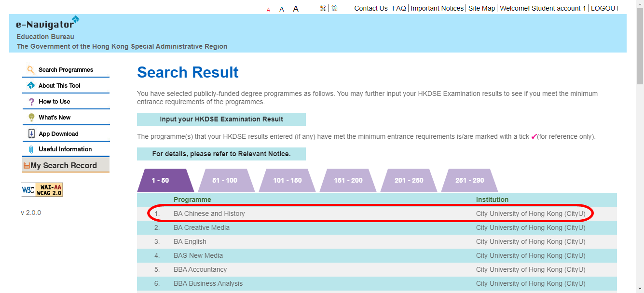Screen dimensions: 644x293
Task: Open App Download menu item
Action: point(58,134)
